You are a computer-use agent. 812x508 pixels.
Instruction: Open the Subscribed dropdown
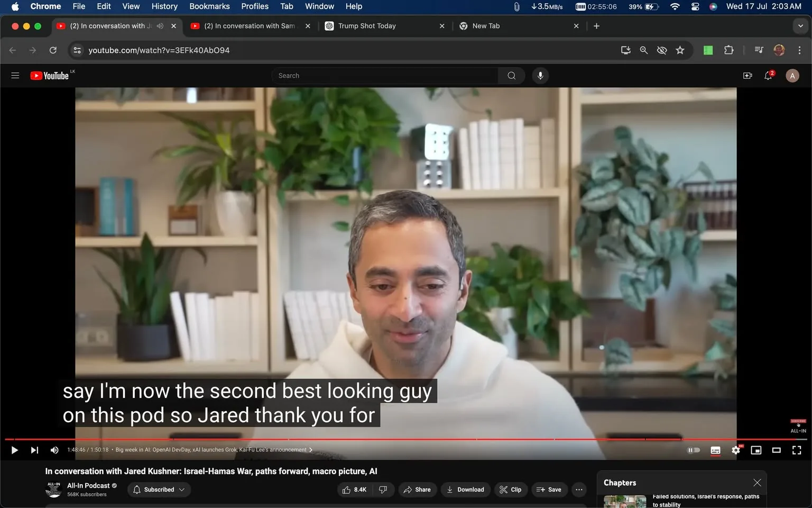159,489
